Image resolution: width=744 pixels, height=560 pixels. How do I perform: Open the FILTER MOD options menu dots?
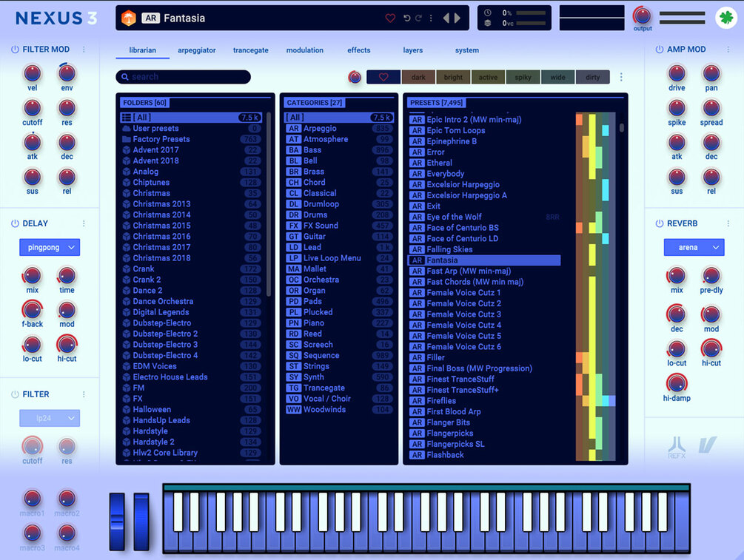84,50
